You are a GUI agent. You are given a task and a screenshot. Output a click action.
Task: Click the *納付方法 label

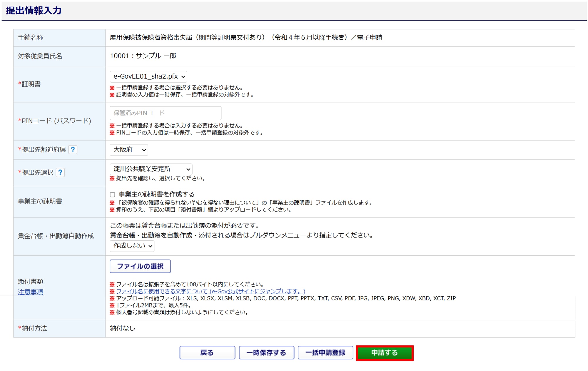click(33, 328)
